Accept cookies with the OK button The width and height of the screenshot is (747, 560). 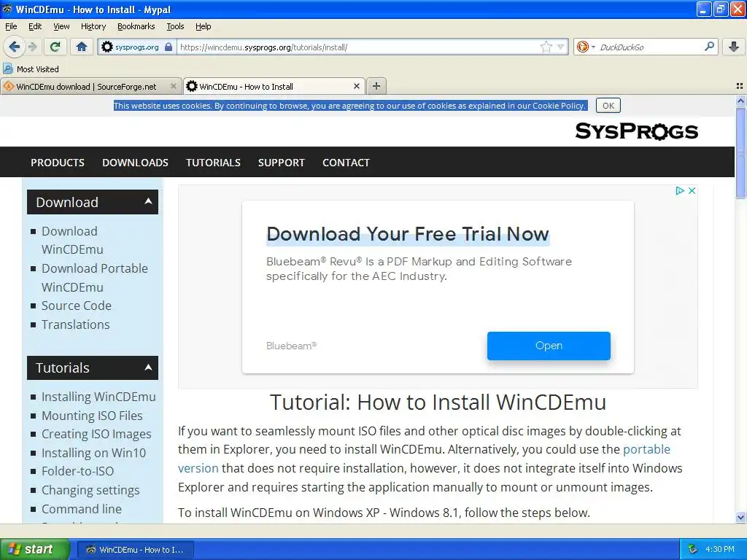(608, 106)
